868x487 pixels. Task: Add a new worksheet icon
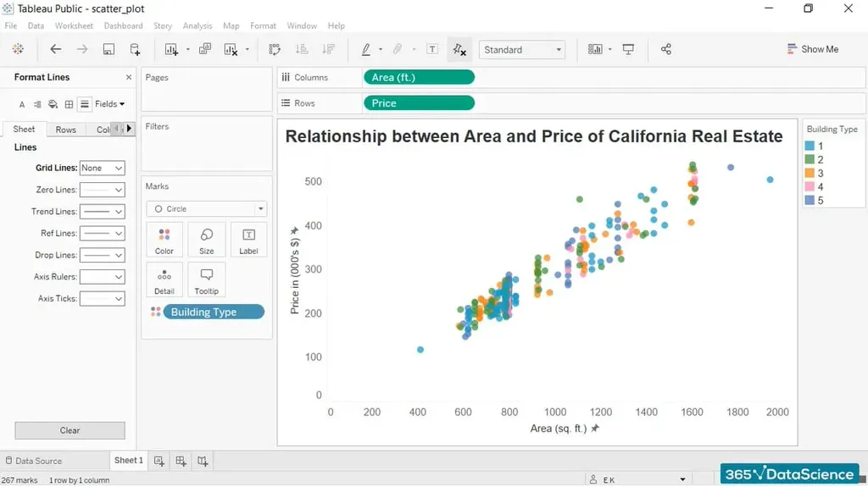coord(159,461)
